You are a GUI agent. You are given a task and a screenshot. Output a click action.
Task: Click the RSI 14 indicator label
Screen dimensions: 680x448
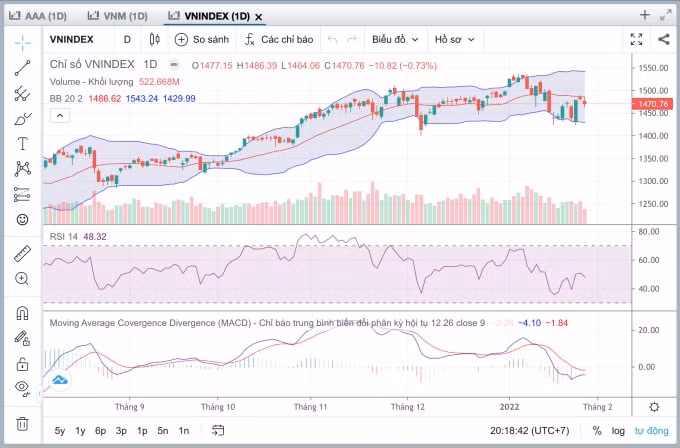point(64,237)
